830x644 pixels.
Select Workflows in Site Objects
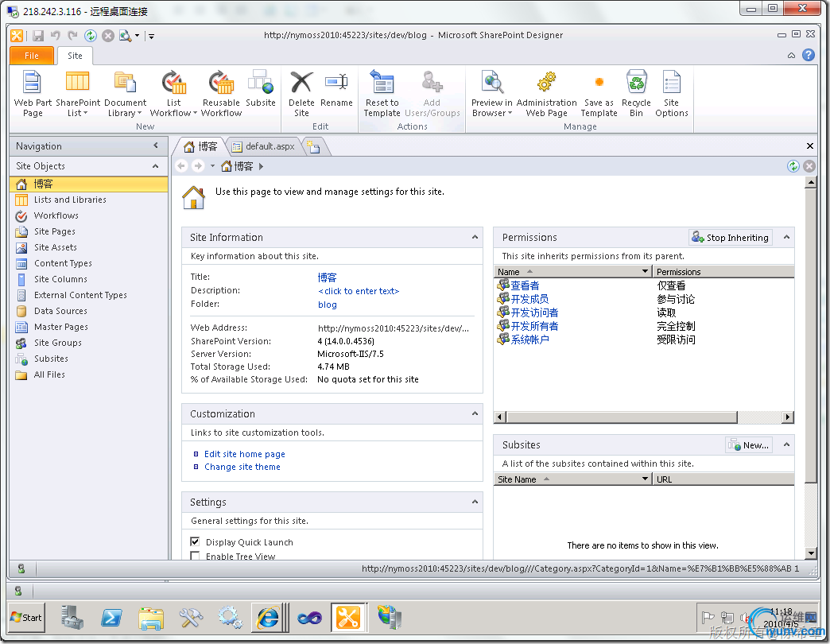pos(56,215)
